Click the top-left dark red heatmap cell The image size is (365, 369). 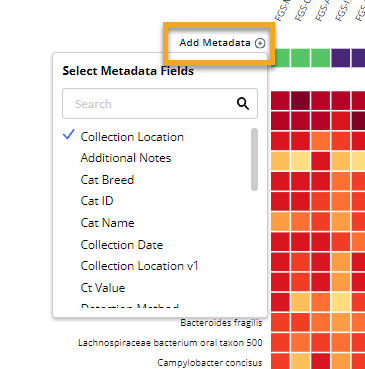[x=280, y=101]
